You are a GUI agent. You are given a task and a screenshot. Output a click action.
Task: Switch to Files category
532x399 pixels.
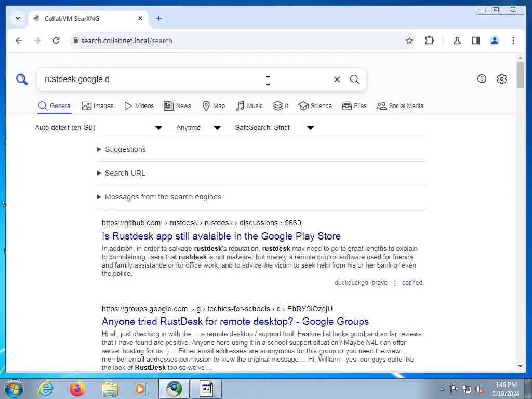pos(354,106)
